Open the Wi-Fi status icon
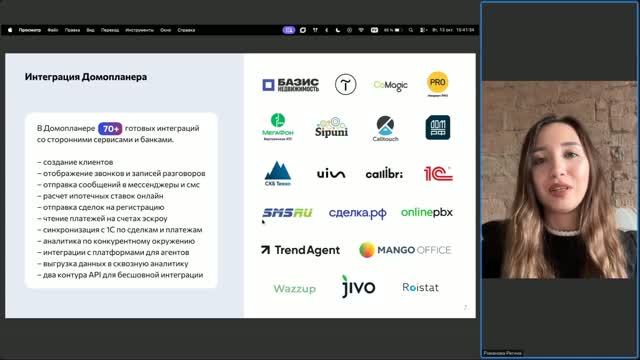 (361, 30)
